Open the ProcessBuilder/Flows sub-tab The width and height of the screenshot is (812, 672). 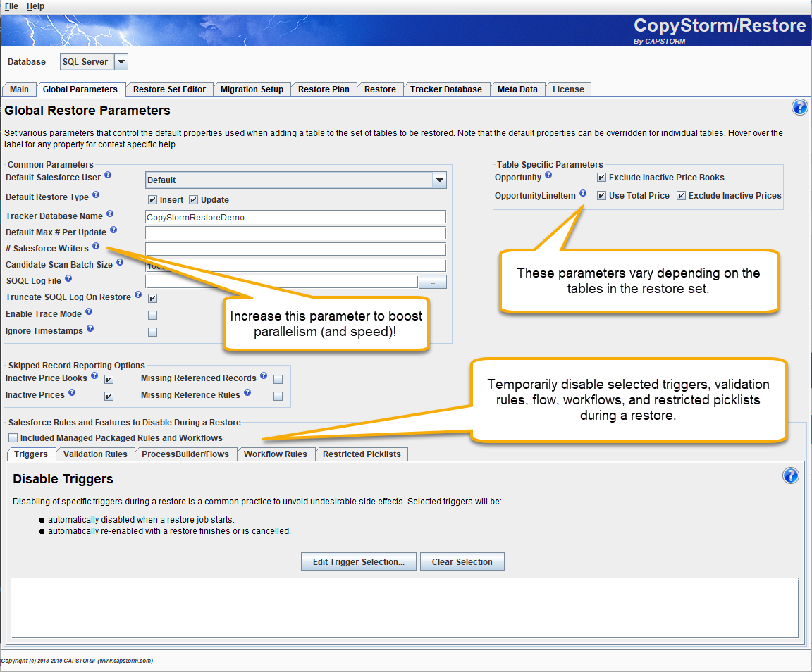tap(185, 454)
